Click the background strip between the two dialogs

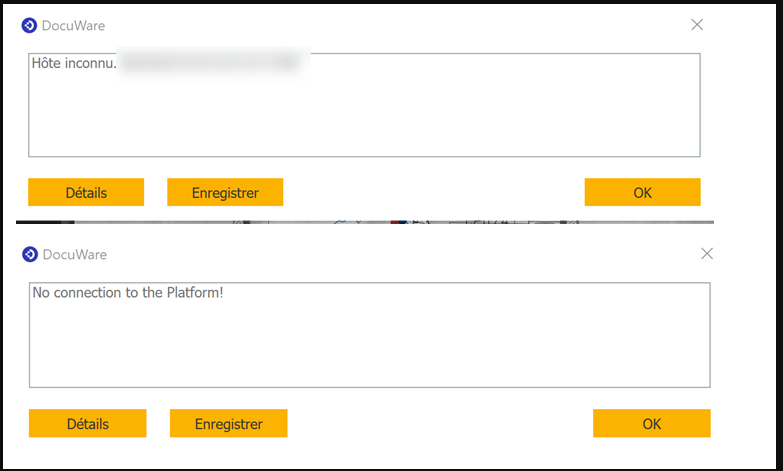[150, 223]
